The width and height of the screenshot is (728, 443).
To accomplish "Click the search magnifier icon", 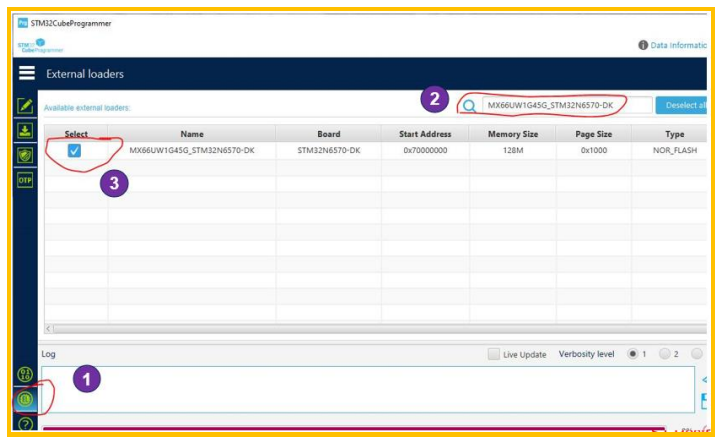I will tap(469, 106).
